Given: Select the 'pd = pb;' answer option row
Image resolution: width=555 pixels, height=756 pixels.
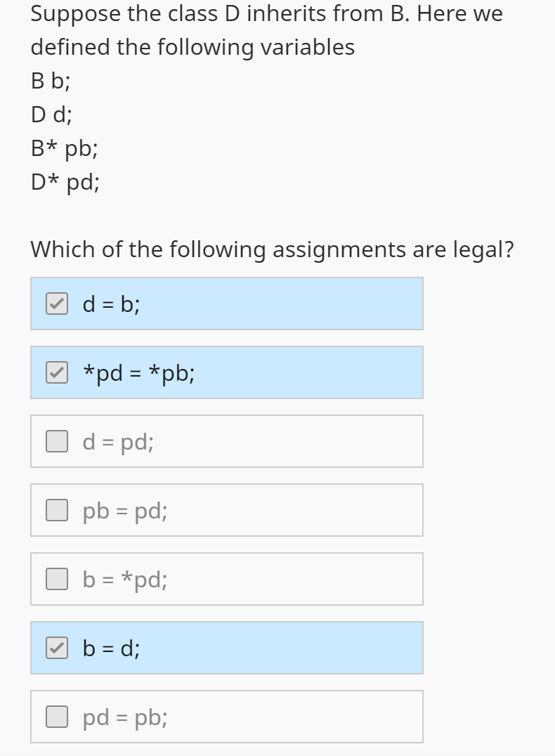Looking at the screenshot, I should click(226, 716).
